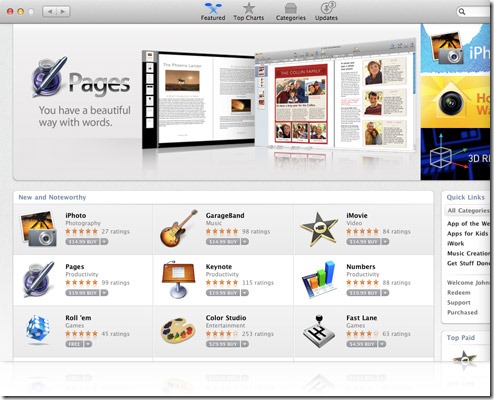Screen dimensions: 494x400
Task: Open the Purchased link
Action: click(x=462, y=312)
